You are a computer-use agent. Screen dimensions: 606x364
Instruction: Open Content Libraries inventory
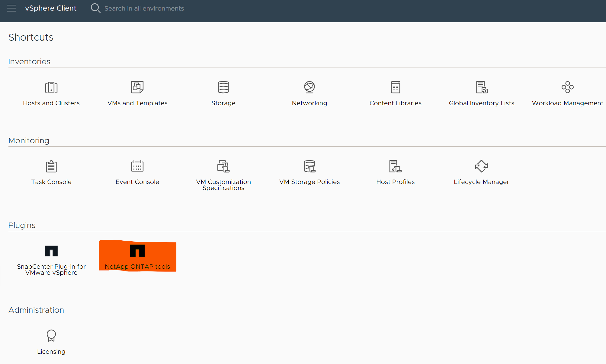tap(396, 92)
